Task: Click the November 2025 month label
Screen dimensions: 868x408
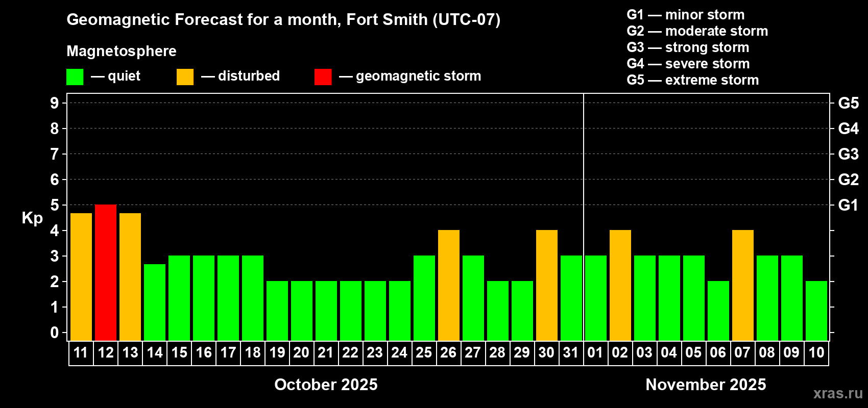Action: coord(706,385)
